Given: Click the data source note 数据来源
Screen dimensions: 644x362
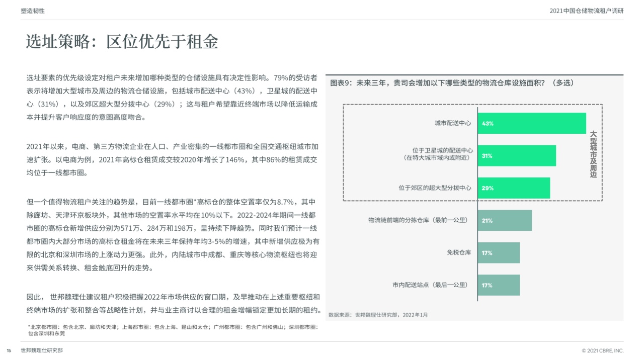Looking at the screenshot, I should [378, 315].
